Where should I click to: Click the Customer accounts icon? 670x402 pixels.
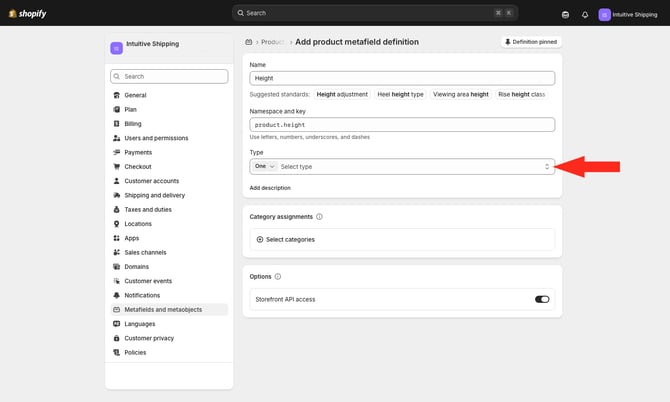(x=116, y=181)
